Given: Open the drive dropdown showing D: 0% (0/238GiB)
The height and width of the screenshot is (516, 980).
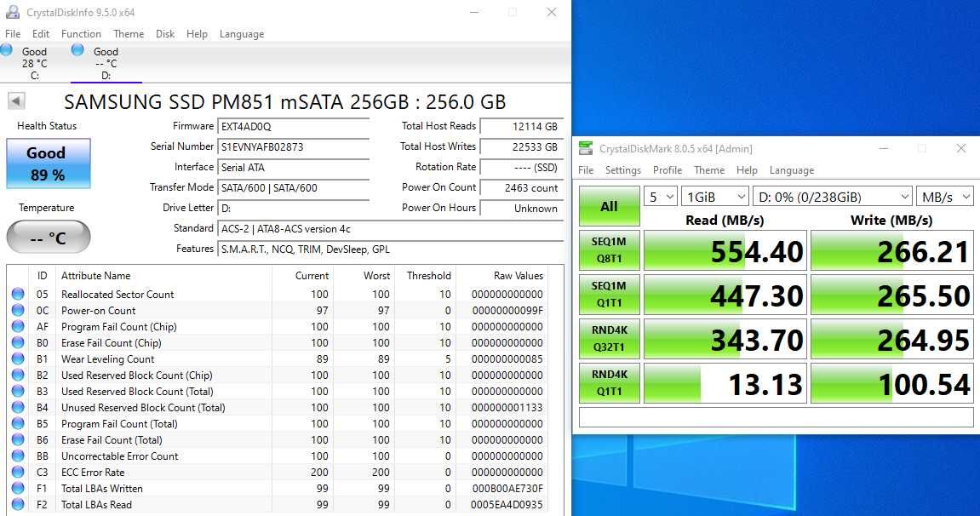Looking at the screenshot, I should pos(833,197).
